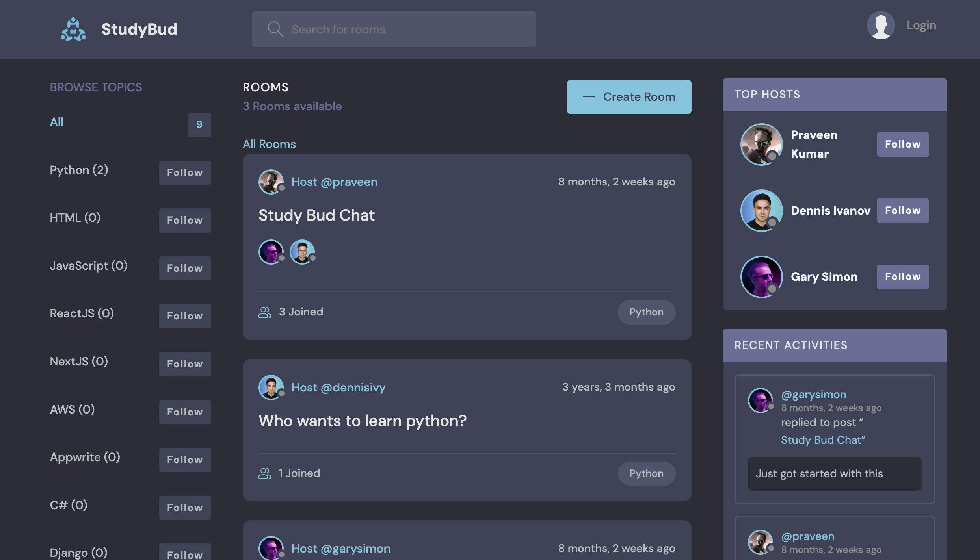Follow the Python topic

tap(185, 172)
